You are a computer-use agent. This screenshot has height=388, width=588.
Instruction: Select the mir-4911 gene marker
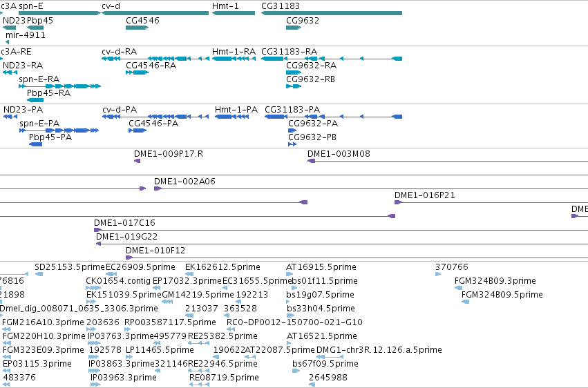(x=7, y=42)
